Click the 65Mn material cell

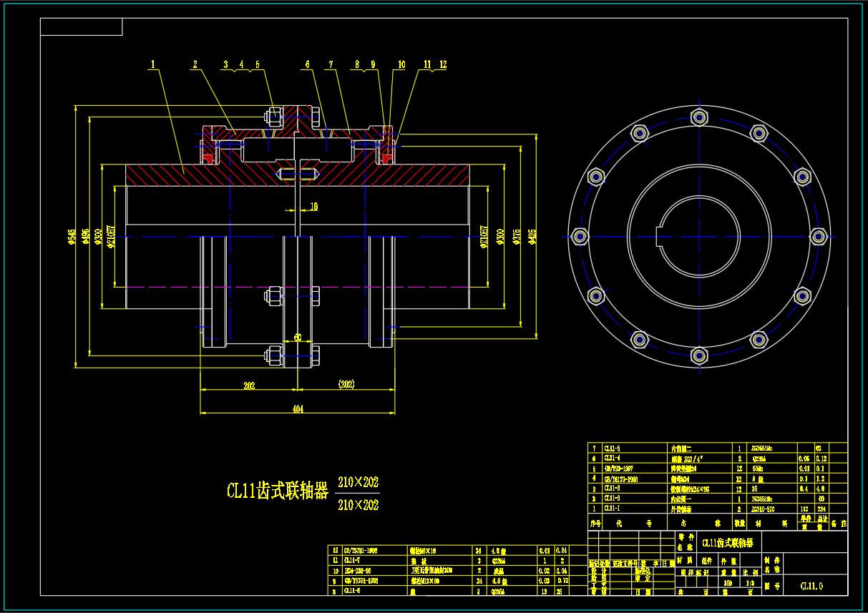759,468
